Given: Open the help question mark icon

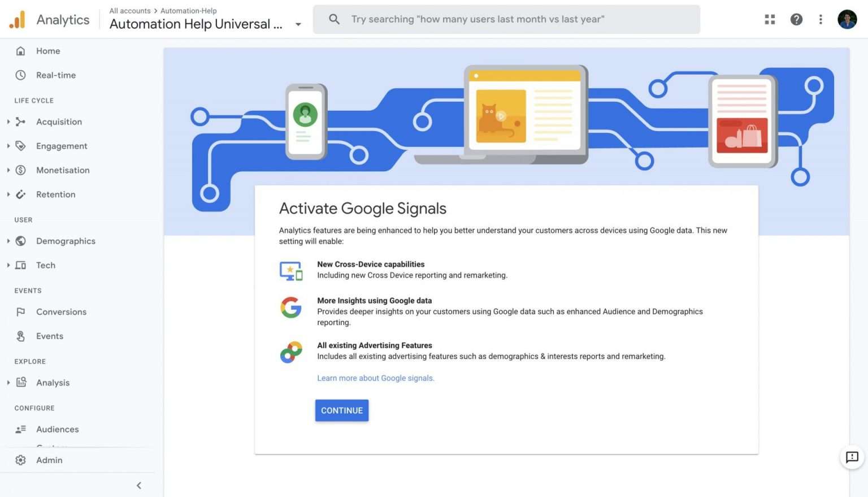Looking at the screenshot, I should click(x=796, y=19).
